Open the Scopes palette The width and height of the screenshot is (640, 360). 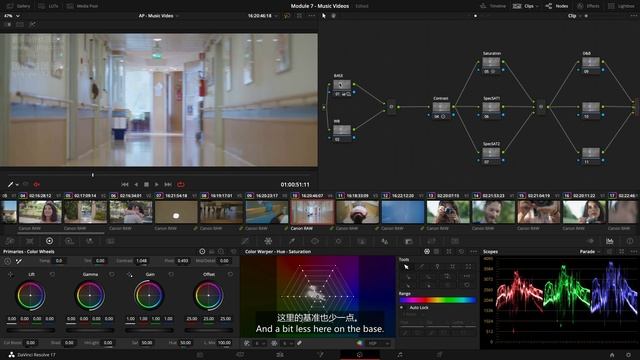click(x=609, y=241)
